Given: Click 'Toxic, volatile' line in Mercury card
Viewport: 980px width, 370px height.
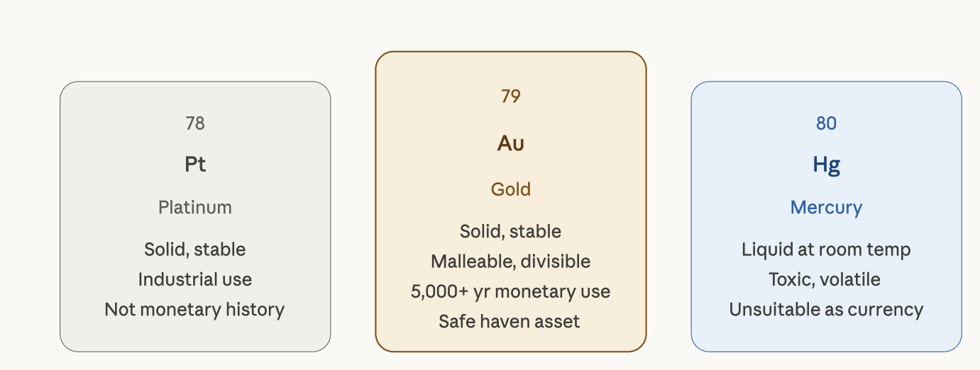Looking at the screenshot, I should [x=825, y=279].
